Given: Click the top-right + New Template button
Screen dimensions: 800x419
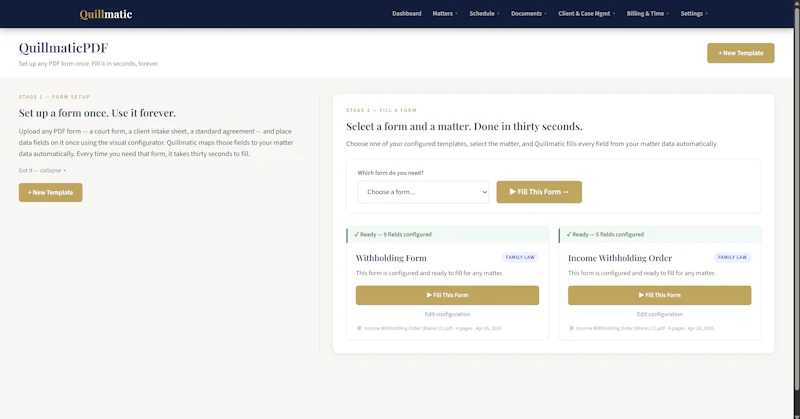Looking at the screenshot, I should tap(740, 53).
